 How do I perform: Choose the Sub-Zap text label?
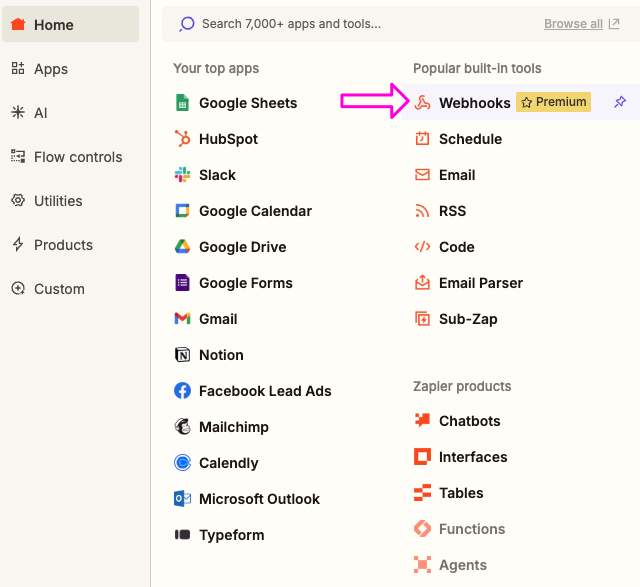[468, 319]
